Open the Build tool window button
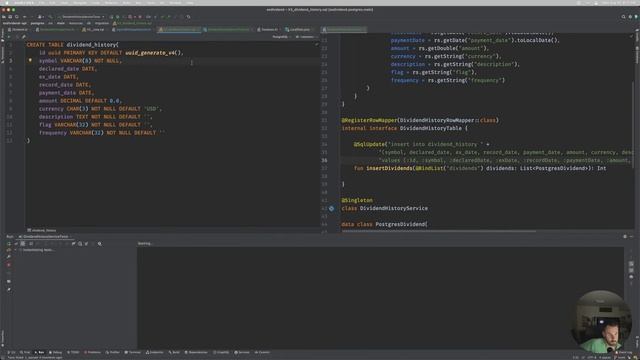The image size is (640, 360). pyautogui.click(x=174, y=352)
